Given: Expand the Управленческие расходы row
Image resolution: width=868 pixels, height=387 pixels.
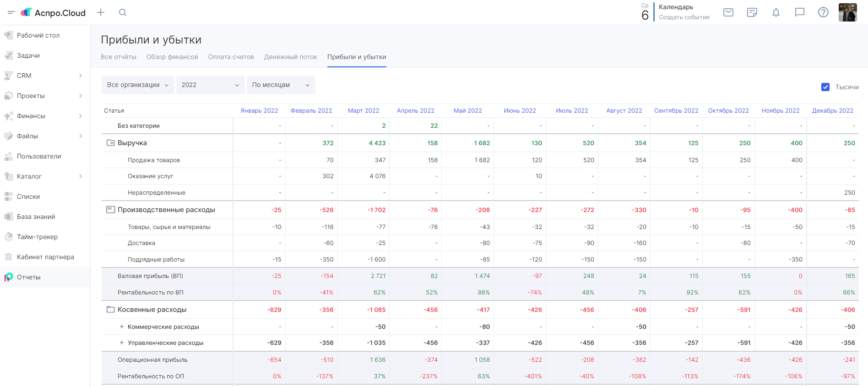Looking at the screenshot, I should (122, 343).
